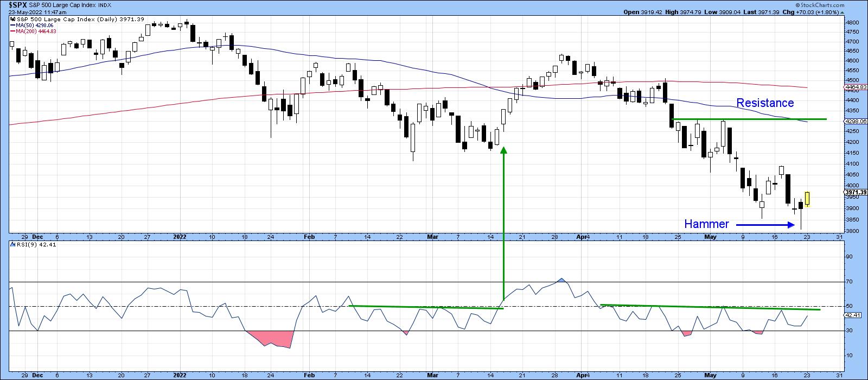The image size is (868, 380).
Task: Click the May label on RSI panel axis
Action: tap(710, 375)
